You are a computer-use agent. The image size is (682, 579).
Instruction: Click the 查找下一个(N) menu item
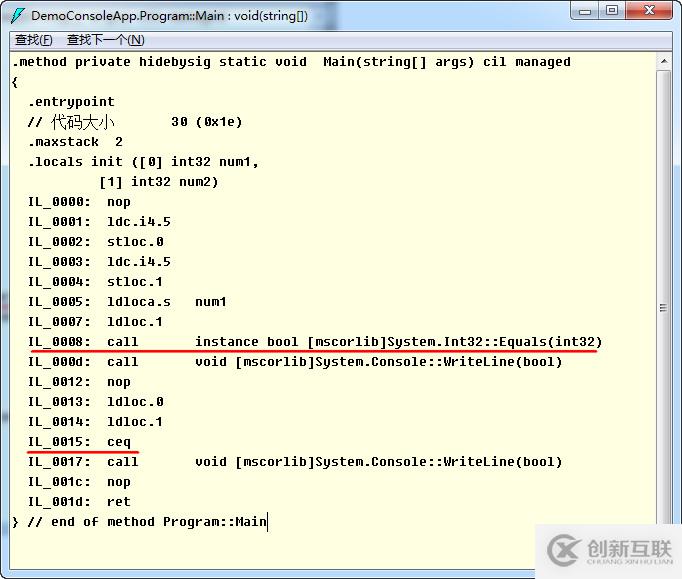pyautogui.click(x=105, y=40)
